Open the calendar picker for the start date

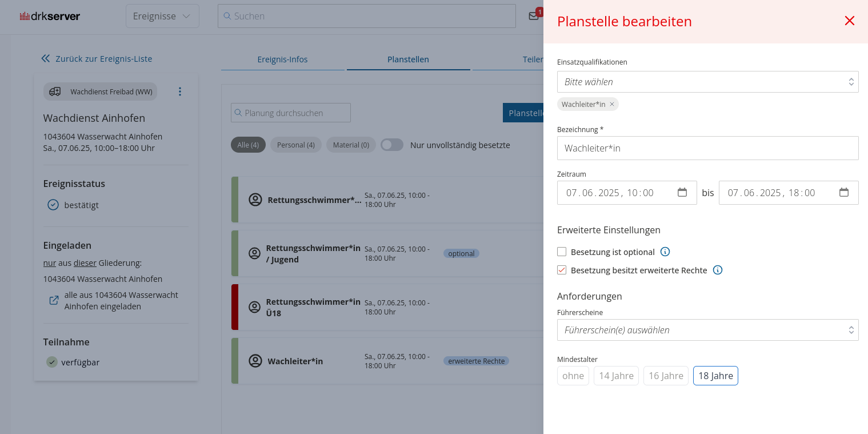[682, 193]
